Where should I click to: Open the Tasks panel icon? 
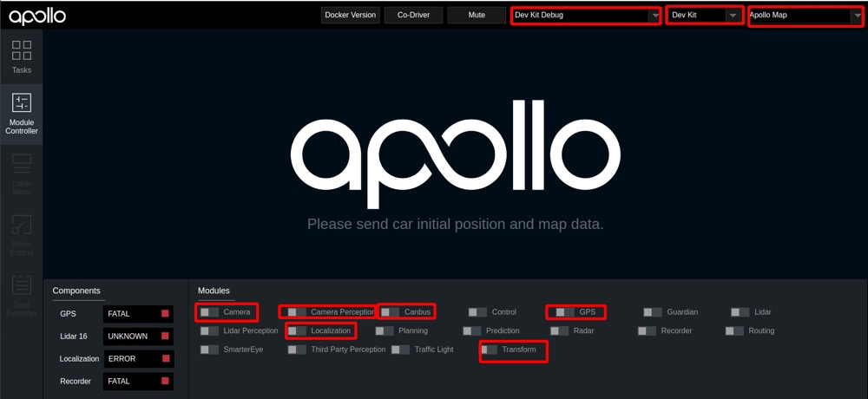pyautogui.click(x=22, y=56)
